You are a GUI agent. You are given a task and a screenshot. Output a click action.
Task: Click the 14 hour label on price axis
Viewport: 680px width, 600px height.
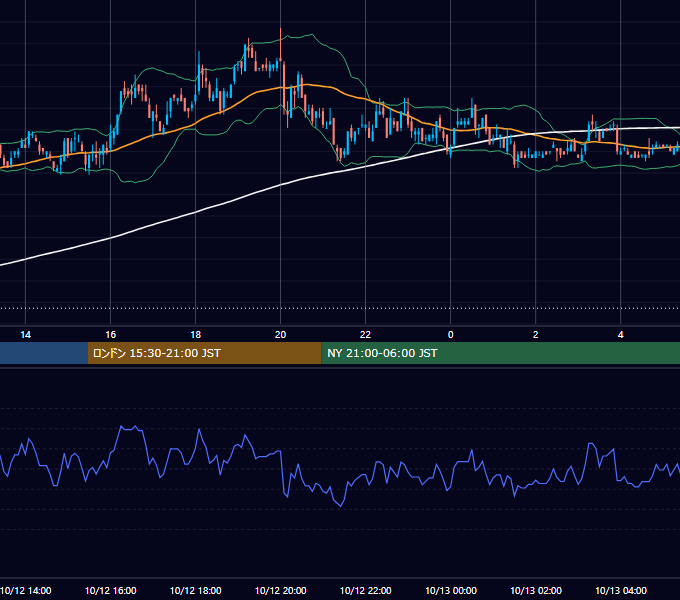coord(26,335)
